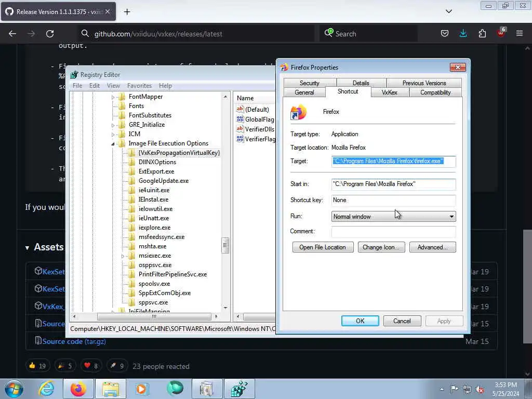Switch to the General tab
The image size is (532, 399).
tap(304, 92)
